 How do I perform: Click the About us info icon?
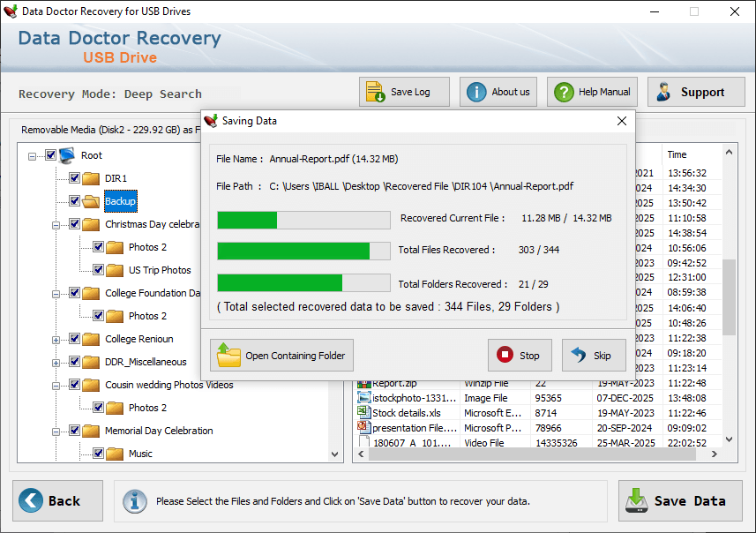click(x=476, y=92)
